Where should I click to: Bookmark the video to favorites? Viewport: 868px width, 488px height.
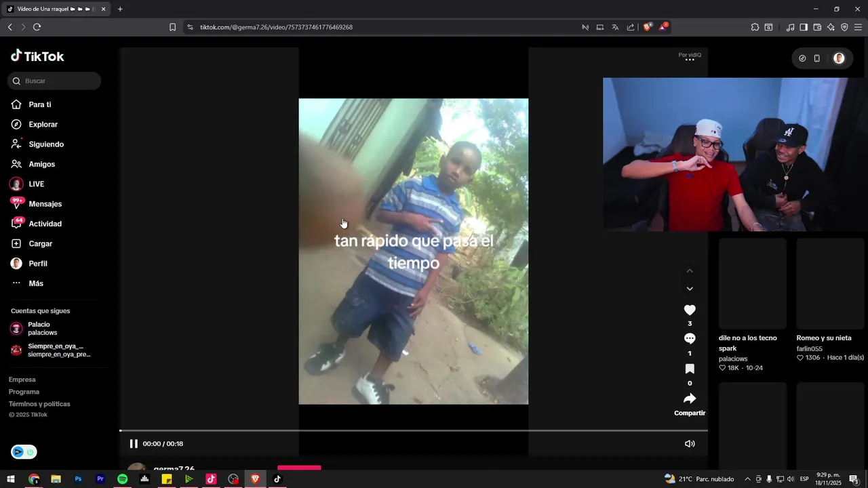point(690,369)
